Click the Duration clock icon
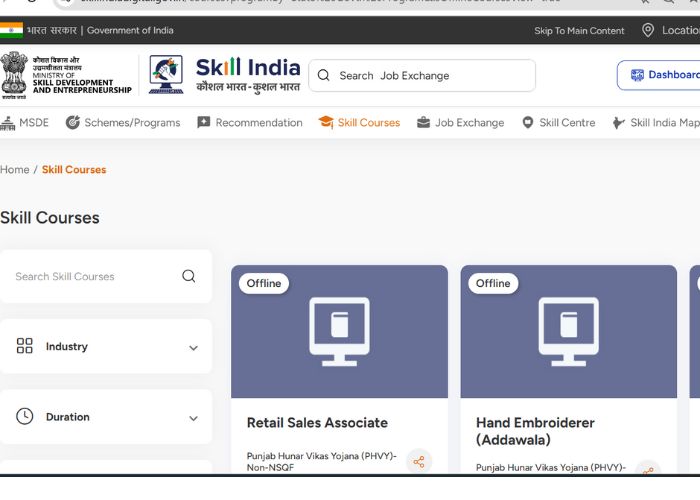Screen dimensions: 700x500 click(x=25, y=417)
